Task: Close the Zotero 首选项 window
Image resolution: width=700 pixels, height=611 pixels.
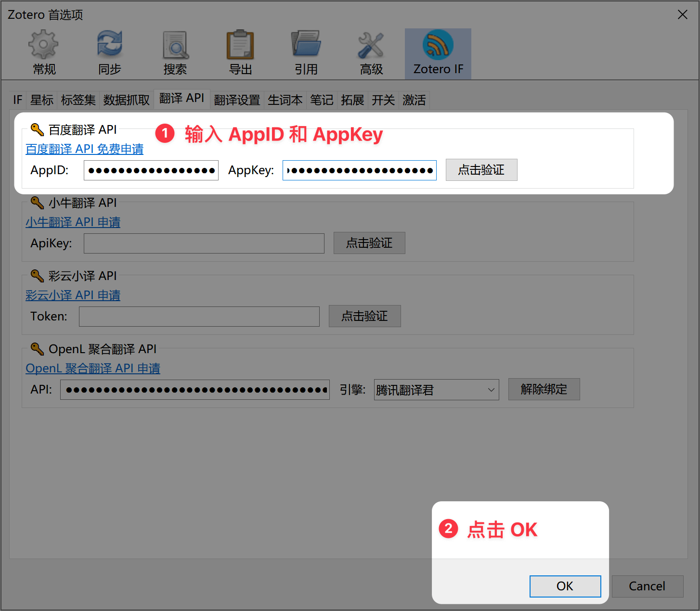Action: 683,15
